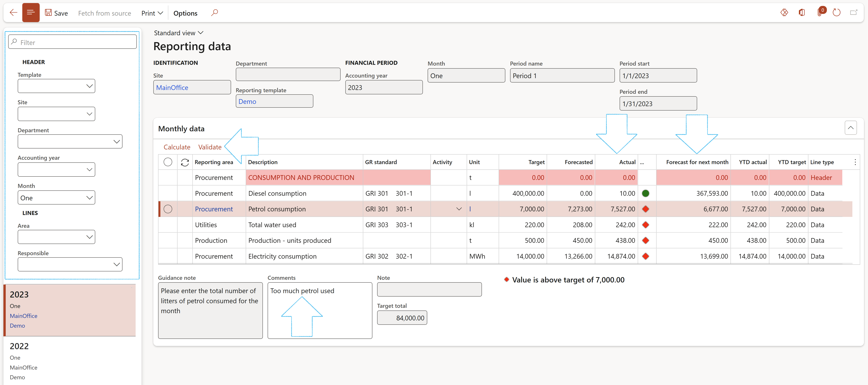This screenshot has width=868, height=385.
Task: Go back using the back arrow
Action: [13, 13]
